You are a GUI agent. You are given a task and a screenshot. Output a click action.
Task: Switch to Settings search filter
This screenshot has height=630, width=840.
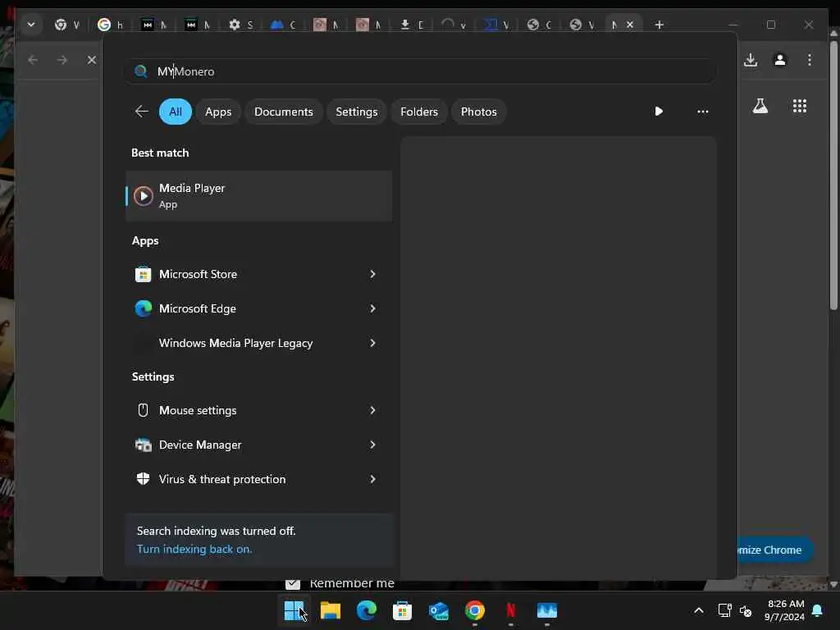[356, 112]
